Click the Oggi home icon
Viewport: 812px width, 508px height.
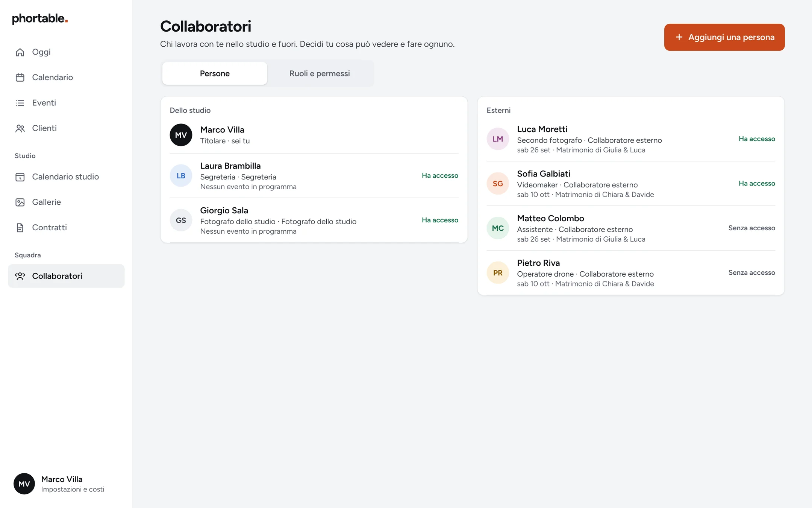[x=20, y=52]
